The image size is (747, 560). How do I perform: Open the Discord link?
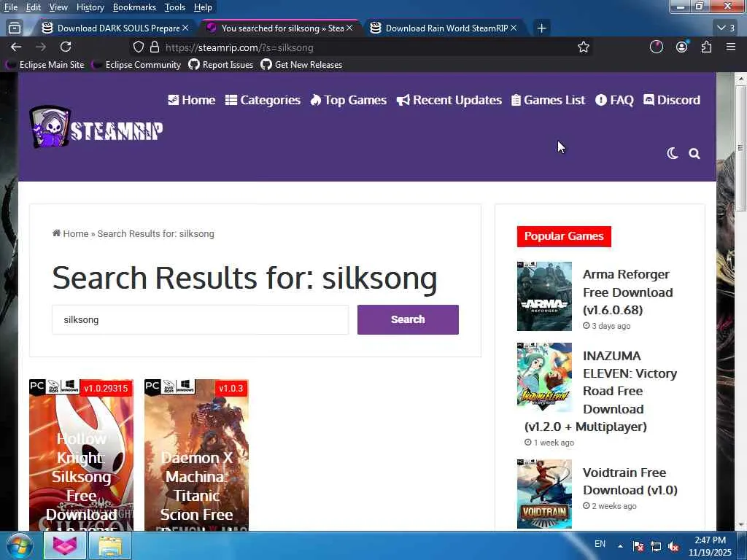point(672,100)
